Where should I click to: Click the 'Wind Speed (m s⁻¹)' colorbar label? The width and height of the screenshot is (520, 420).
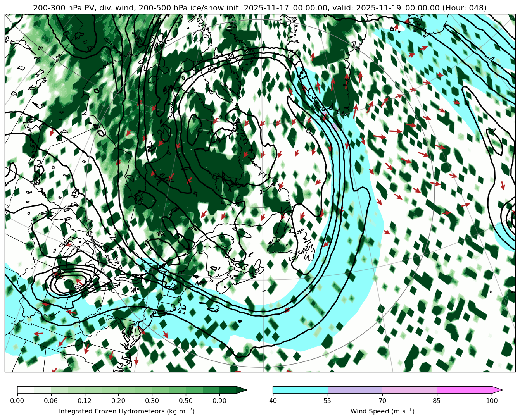[382, 411]
